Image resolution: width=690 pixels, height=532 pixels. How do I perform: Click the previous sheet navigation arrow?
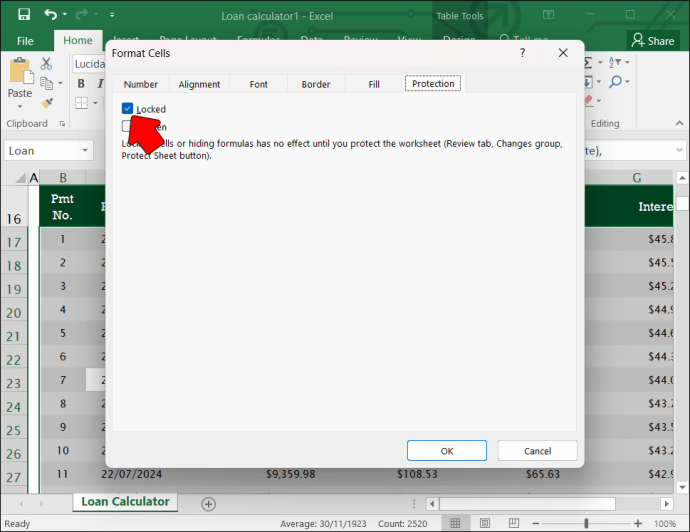click(22, 503)
